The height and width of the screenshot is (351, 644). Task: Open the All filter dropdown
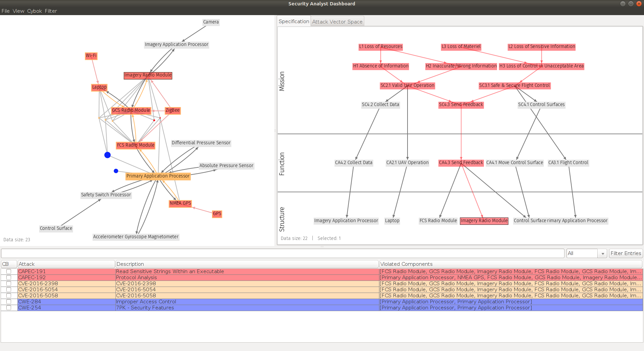[x=587, y=253]
